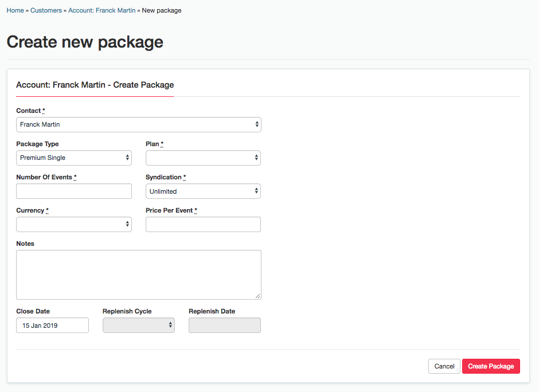Image resolution: width=539 pixels, height=392 pixels.
Task: Click the Price Per Event input
Action: click(203, 224)
